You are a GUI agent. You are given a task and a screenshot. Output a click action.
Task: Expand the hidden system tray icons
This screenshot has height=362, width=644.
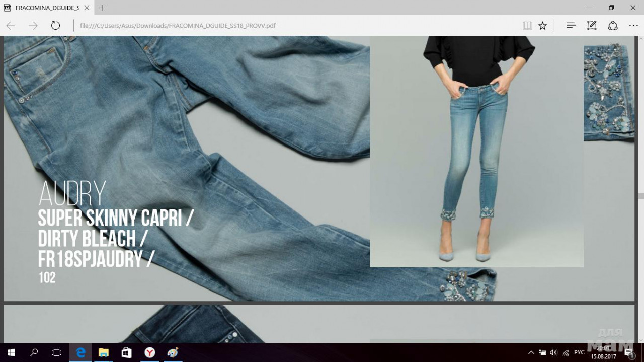tap(531, 352)
